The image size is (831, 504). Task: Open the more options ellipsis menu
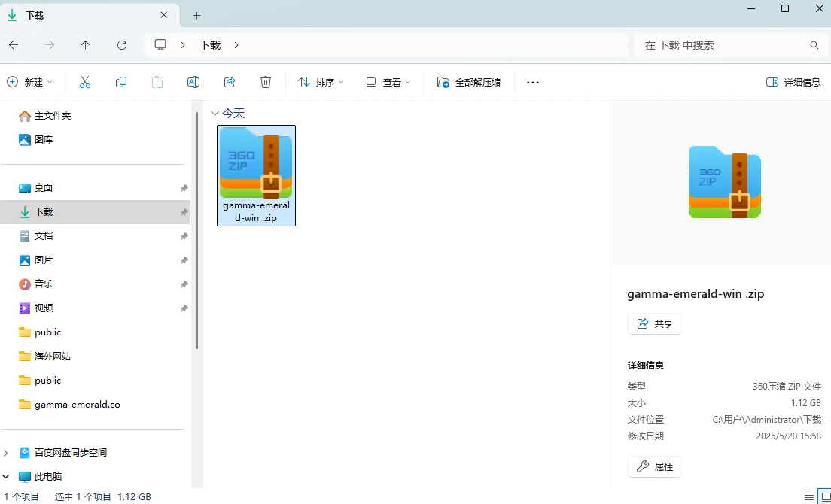(x=533, y=83)
